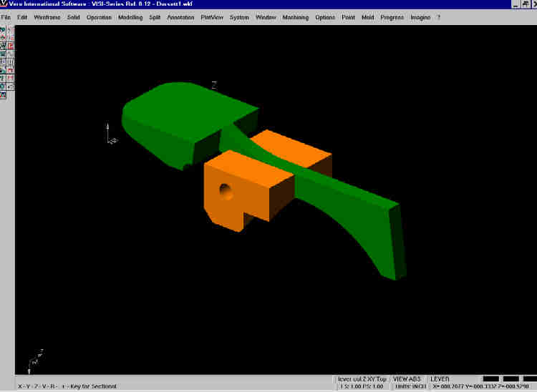The height and width of the screenshot is (392, 537).
Task: Open the System menu
Action: click(239, 17)
